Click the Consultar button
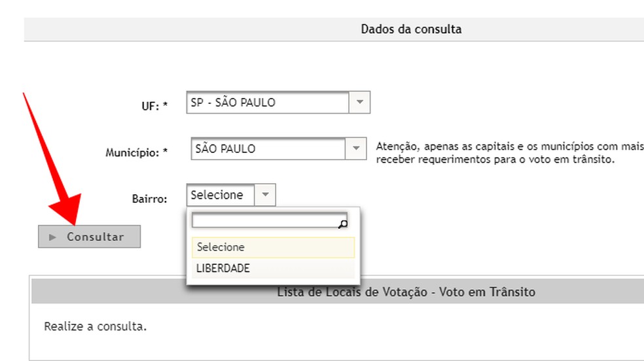The image size is (644, 361). click(x=90, y=237)
